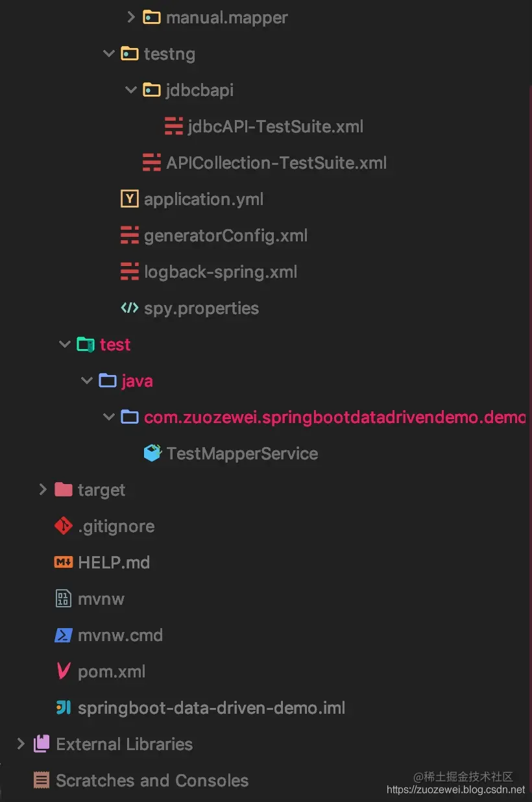Click the YAML icon beside application.yml
This screenshot has width=532, height=802.
(x=130, y=199)
